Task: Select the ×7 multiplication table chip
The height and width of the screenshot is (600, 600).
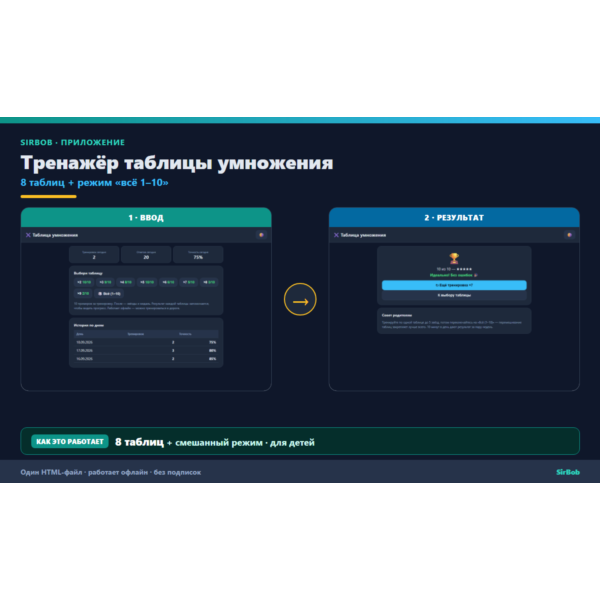Action: coord(189,282)
